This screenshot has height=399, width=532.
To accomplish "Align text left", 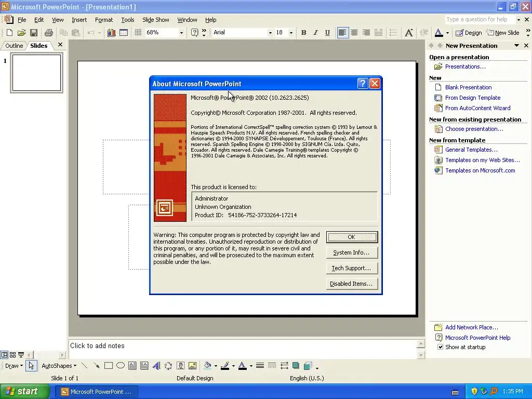I will click(x=343, y=33).
